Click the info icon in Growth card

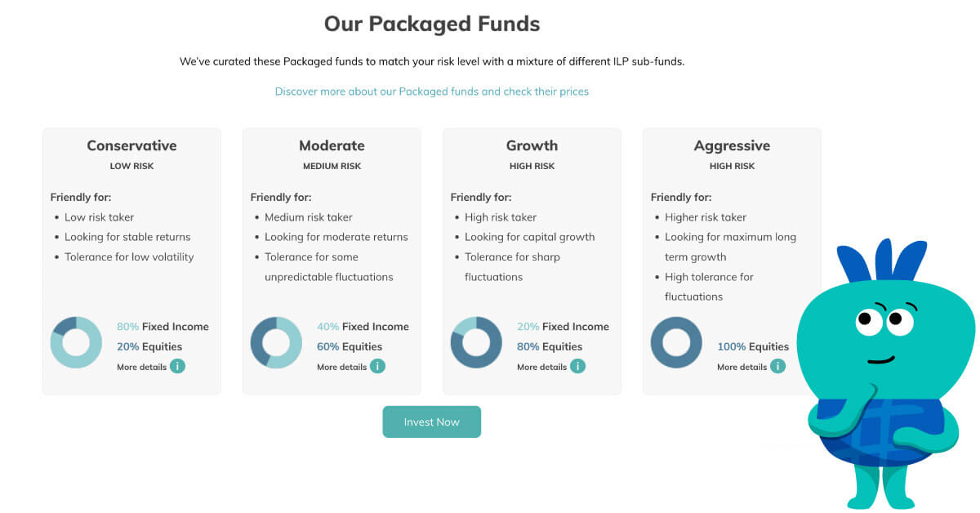pos(577,366)
